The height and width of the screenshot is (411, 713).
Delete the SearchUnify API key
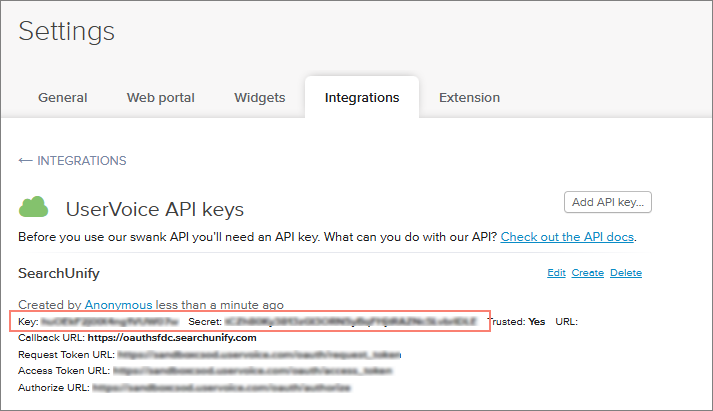[626, 273]
